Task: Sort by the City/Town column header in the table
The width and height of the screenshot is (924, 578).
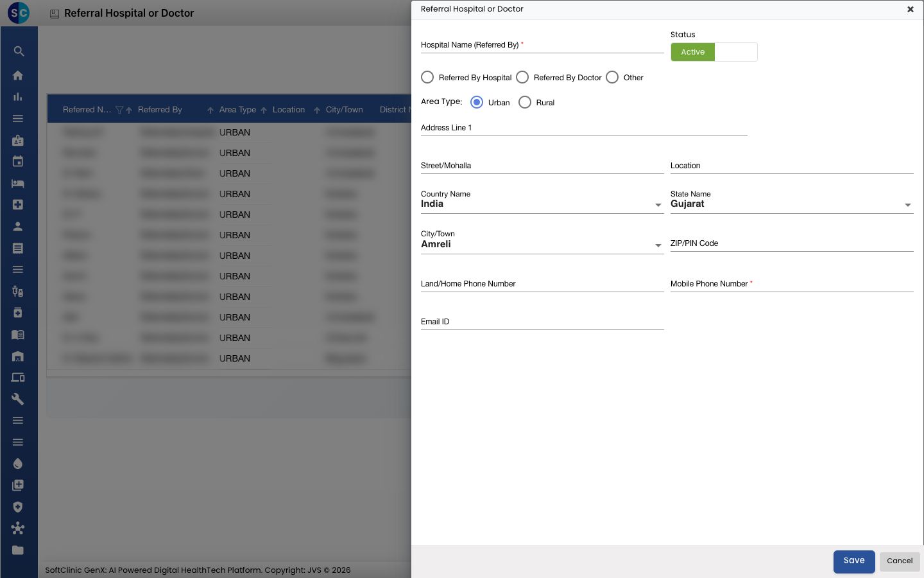Action: 345,110
